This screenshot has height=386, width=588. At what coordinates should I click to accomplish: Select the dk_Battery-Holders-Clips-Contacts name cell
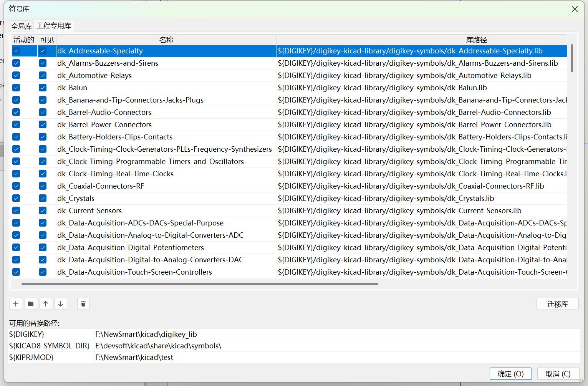(166, 137)
